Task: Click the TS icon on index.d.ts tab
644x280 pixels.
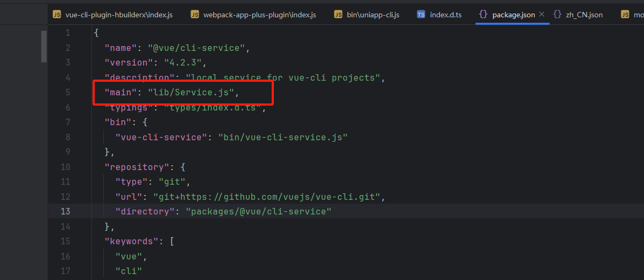Action: (421, 15)
